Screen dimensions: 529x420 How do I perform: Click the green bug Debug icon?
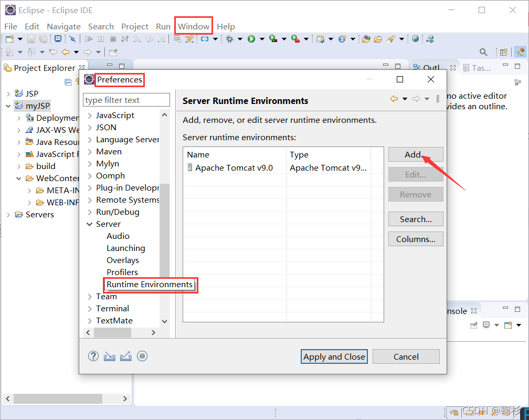pyautogui.click(x=230, y=39)
